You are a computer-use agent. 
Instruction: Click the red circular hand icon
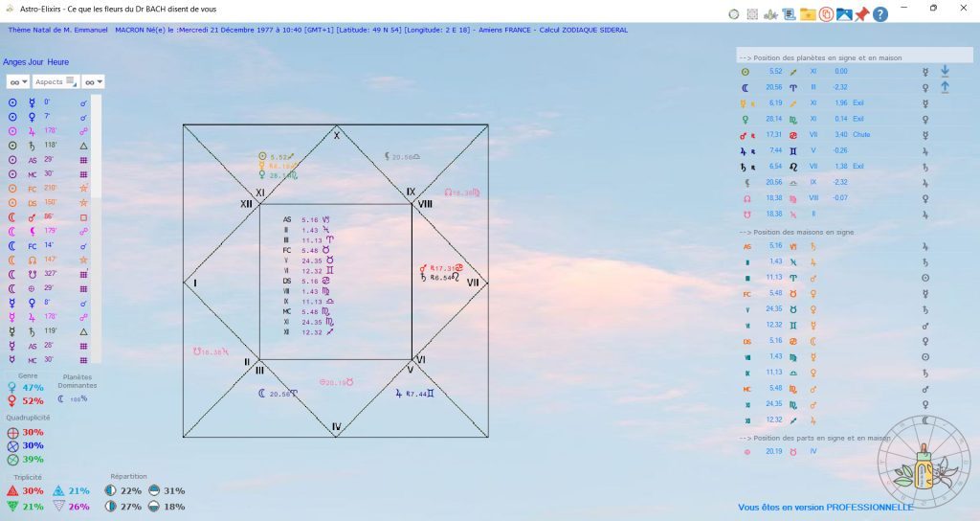(x=825, y=14)
